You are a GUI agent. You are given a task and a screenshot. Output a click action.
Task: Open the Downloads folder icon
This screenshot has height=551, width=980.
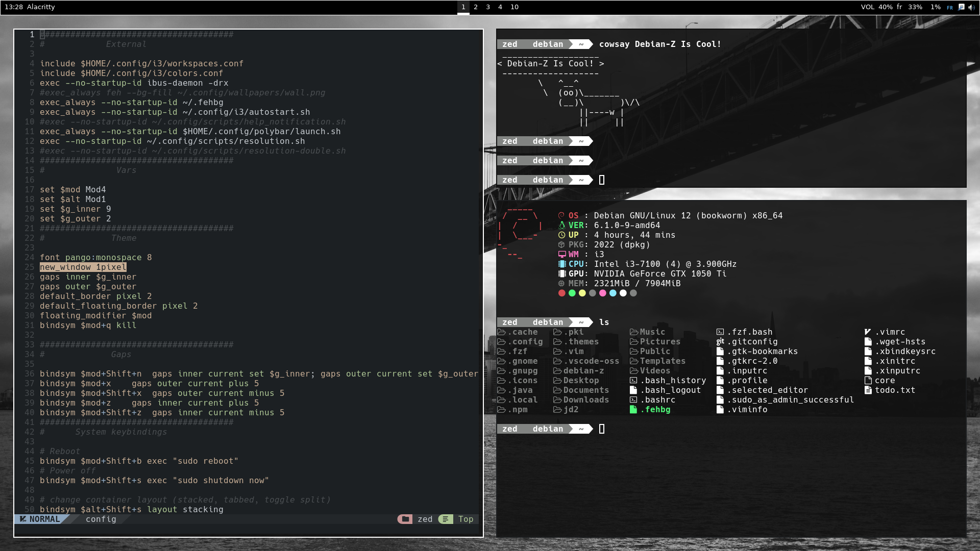click(x=557, y=399)
